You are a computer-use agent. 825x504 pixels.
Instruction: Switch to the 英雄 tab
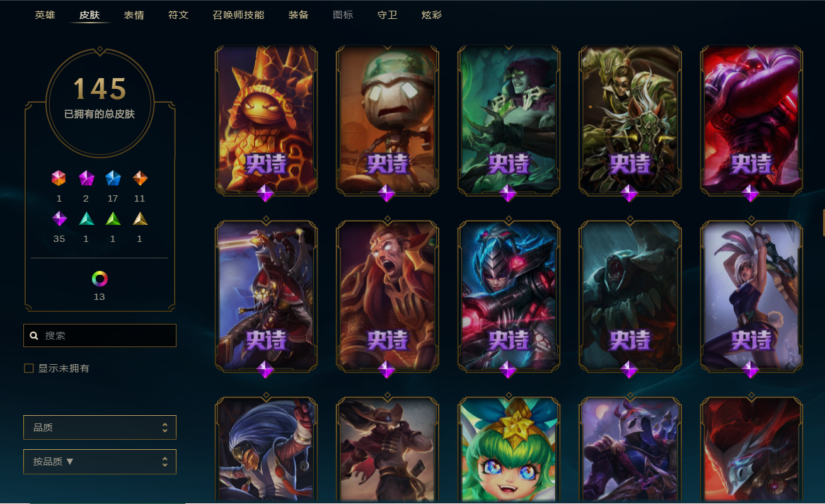45,14
